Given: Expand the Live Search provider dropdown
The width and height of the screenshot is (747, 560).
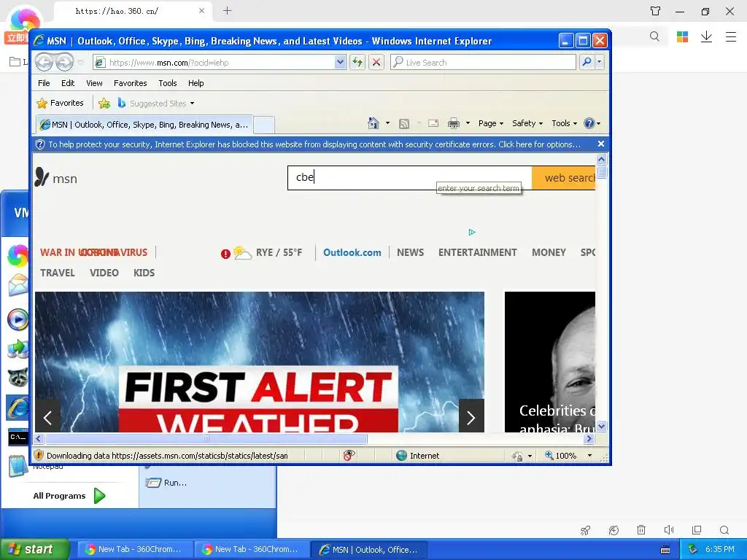Looking at the screenshot, I should click(600, 62).
